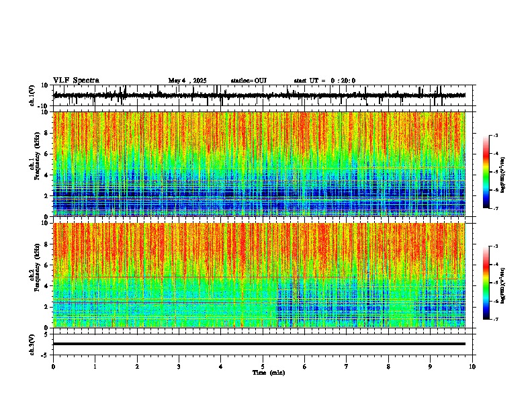Click the "ch.1(V)" waveform axis label
Screen dimensions: 532x411
click(32, 95)
